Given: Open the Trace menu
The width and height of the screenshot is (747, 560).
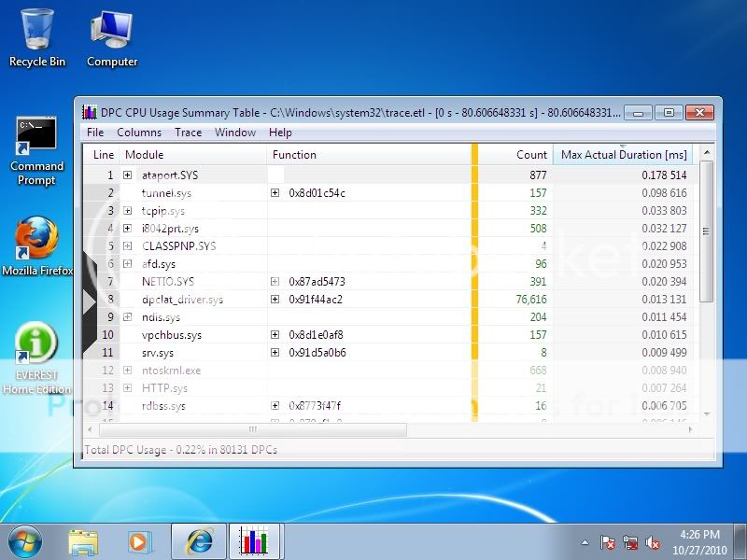Looking at the screenshot, I should click(x=189, y=132).
